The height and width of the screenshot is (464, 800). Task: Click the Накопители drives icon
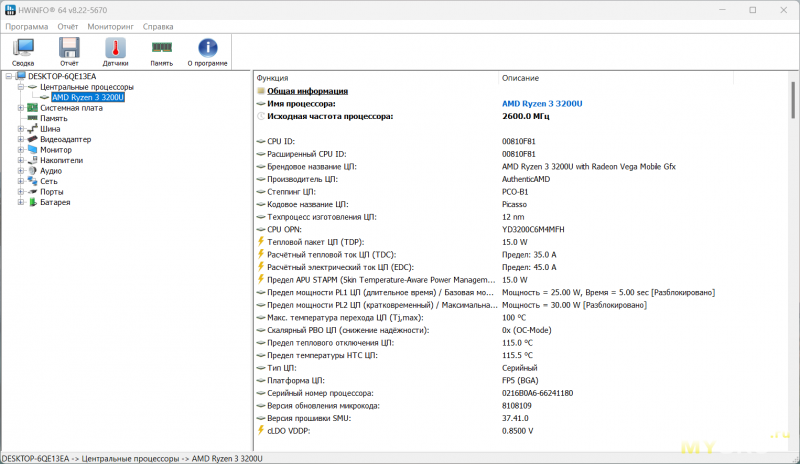tap(33, 160)
